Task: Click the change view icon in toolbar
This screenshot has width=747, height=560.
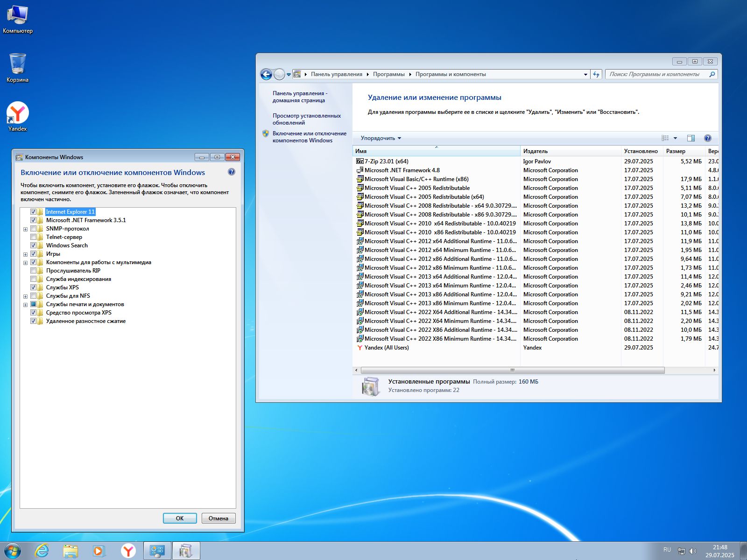Action: [665, 138]
